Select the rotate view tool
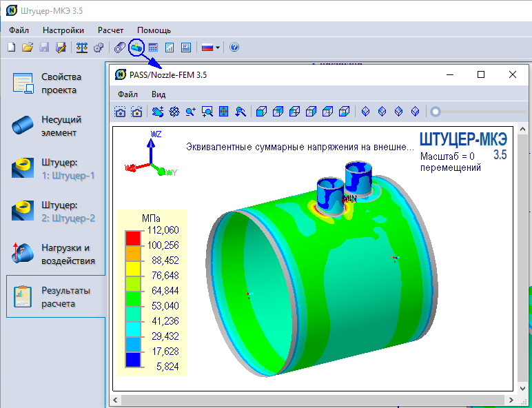The image size is (532, 408). pos(174,112)
